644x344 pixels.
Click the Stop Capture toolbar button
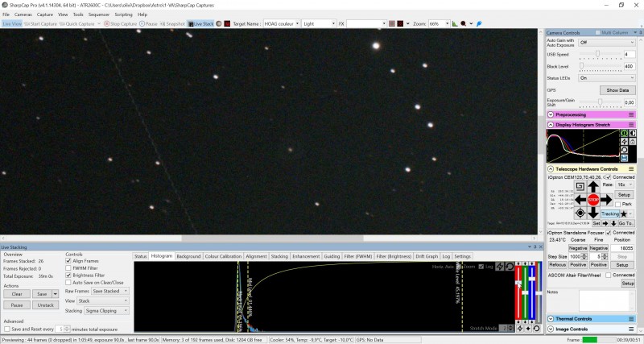[120, 24]
